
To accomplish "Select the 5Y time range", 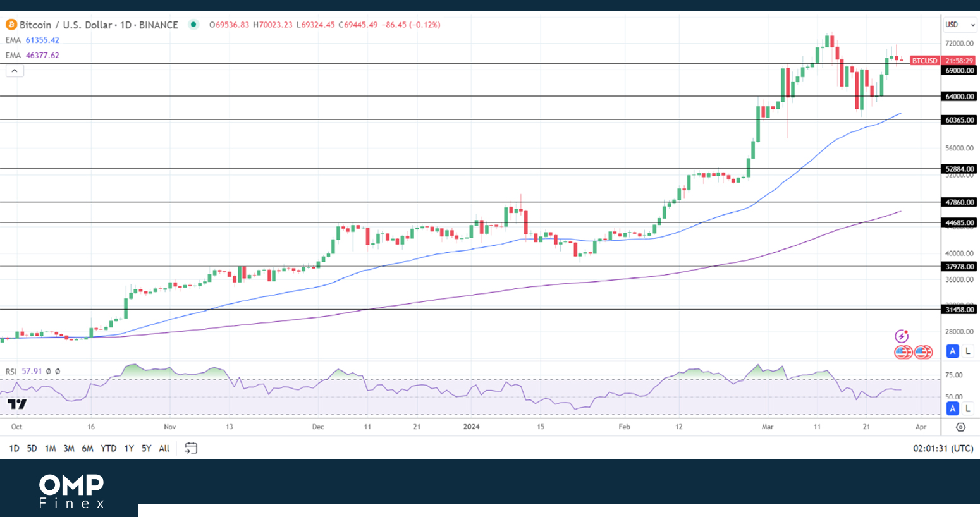I will (146, 448).
